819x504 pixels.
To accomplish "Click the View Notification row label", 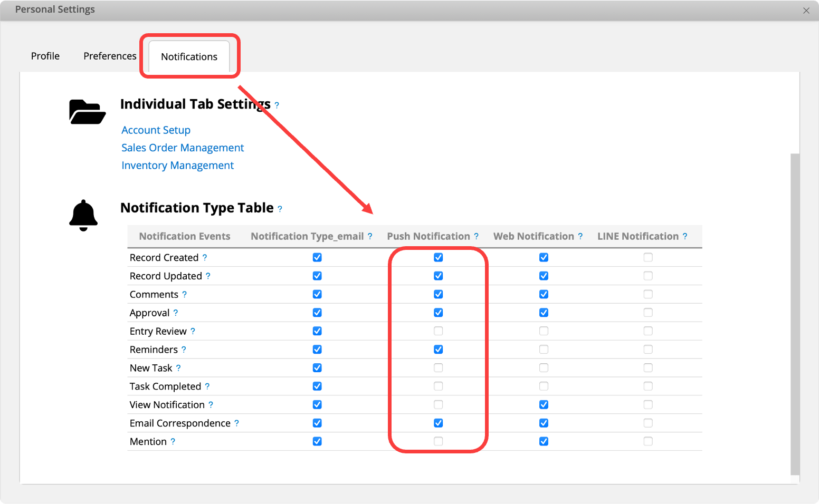I will [167, 405].
